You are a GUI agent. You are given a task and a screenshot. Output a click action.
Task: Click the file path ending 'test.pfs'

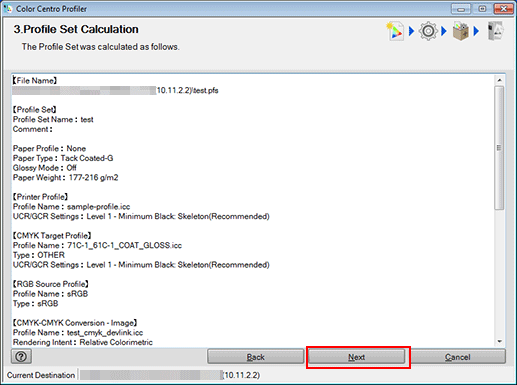[115, 90]
